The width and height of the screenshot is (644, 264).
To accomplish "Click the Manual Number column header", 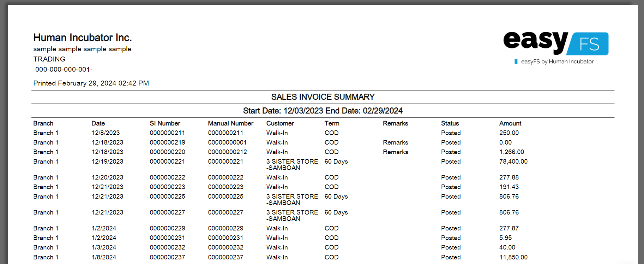I will pyautogui.click(x=230, y=123).
